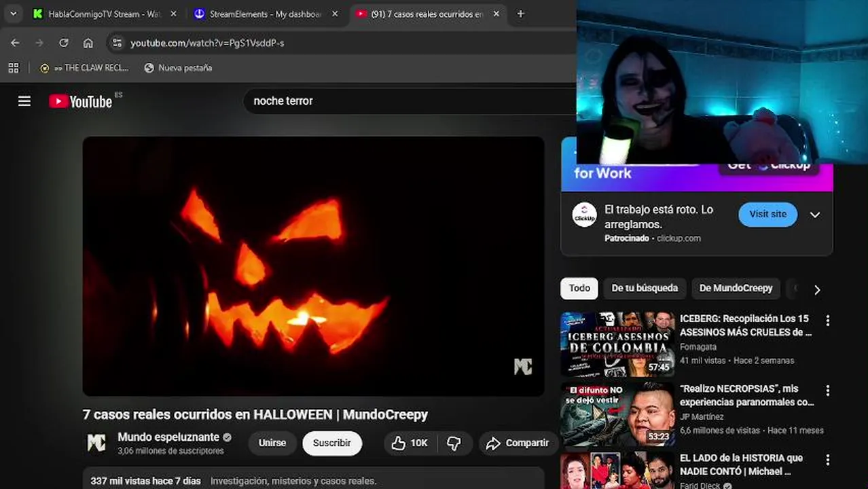Click the Mundo espeluznante channel avatar

96,443
